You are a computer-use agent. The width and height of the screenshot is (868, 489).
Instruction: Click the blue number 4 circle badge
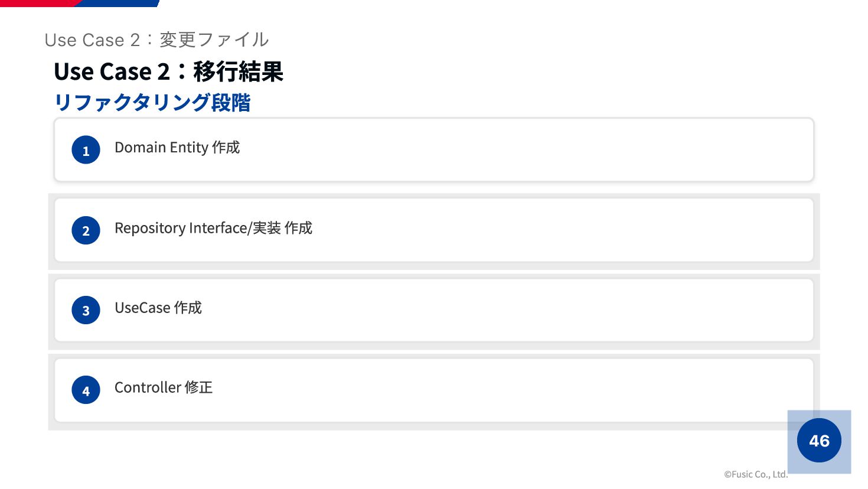tap(86, 390)
